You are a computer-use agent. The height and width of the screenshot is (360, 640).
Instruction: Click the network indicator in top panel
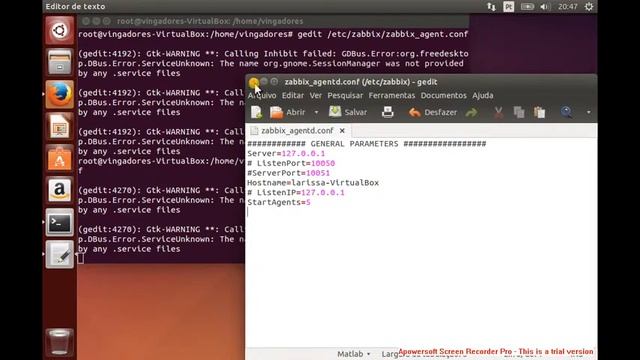[x=491, y=7]
